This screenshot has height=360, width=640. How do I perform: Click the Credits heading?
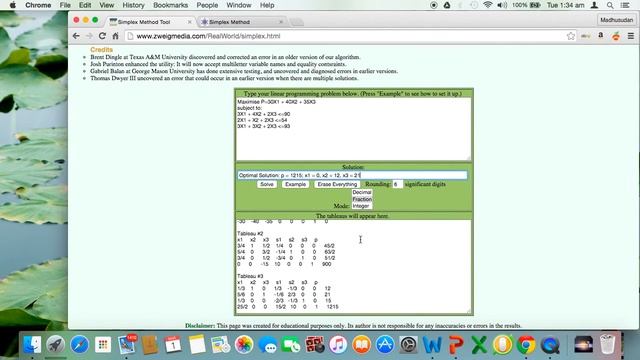click(101, 50)
